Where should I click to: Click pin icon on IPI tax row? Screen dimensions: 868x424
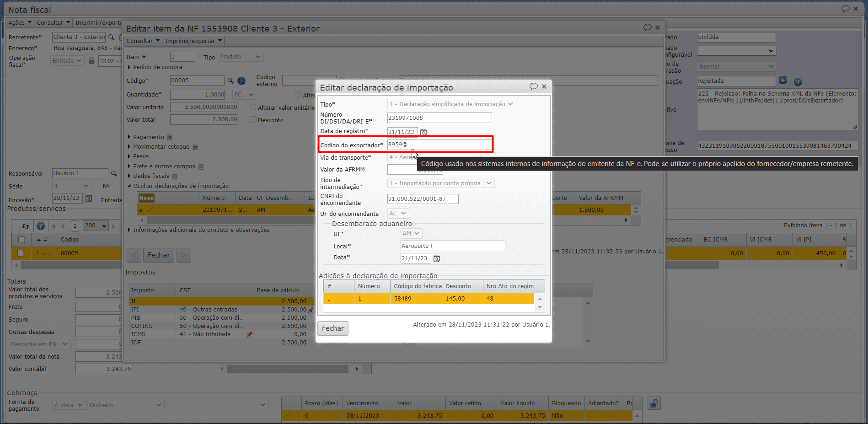click(311, 310)
